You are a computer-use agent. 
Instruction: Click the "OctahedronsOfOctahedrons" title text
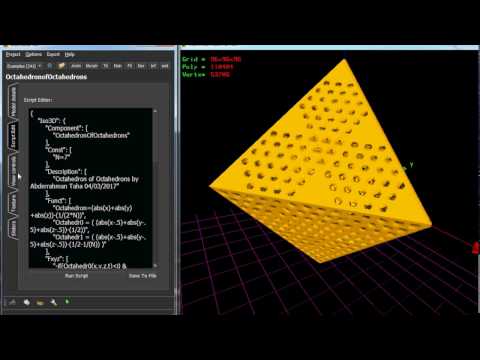[46, 77]
